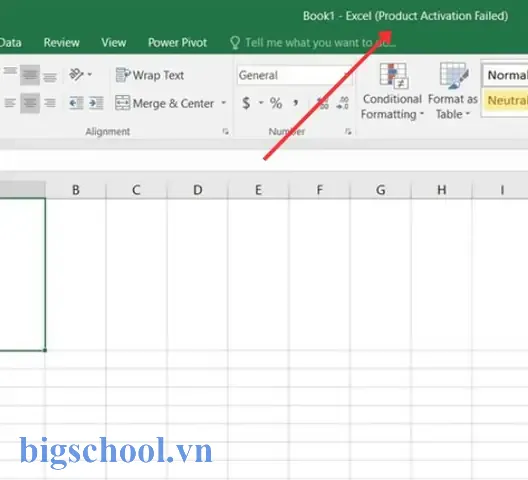Apply the Normal cell style

coord(505,75)
